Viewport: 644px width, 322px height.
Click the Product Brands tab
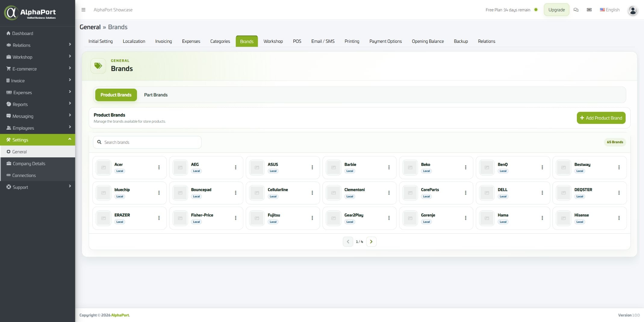point(116,95)
